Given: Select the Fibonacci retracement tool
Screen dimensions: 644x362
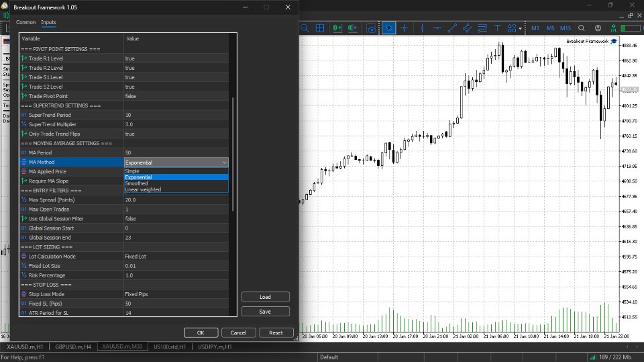Looking at the screenshot, I should click(x=482, y=28).
